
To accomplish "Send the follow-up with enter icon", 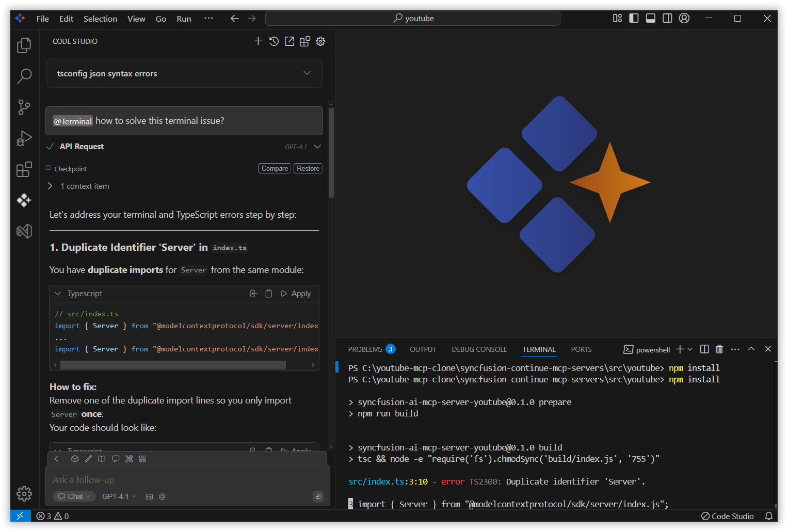I will pos(318,496).
